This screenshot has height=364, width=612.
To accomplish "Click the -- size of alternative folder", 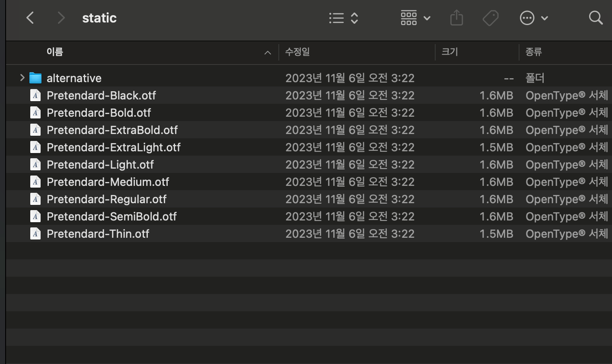I will 509,79.
